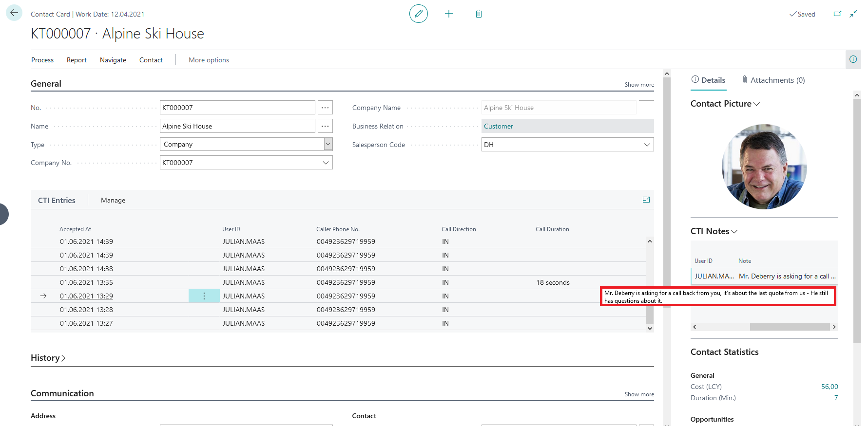Expand Contact Picture actions chevron

coord(756,104)
